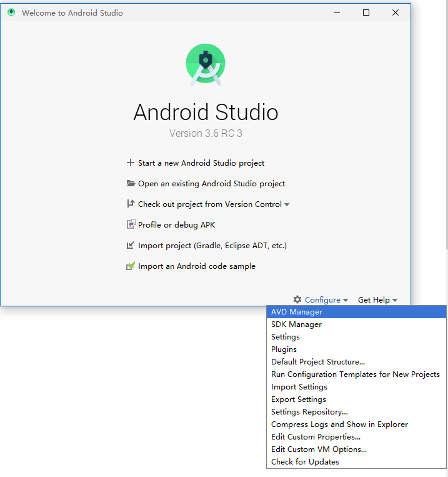The height and width of the screenshot is (477, 448).
Task: Collapse the Configure dropdown arrow
Action: tap(345, 300)
